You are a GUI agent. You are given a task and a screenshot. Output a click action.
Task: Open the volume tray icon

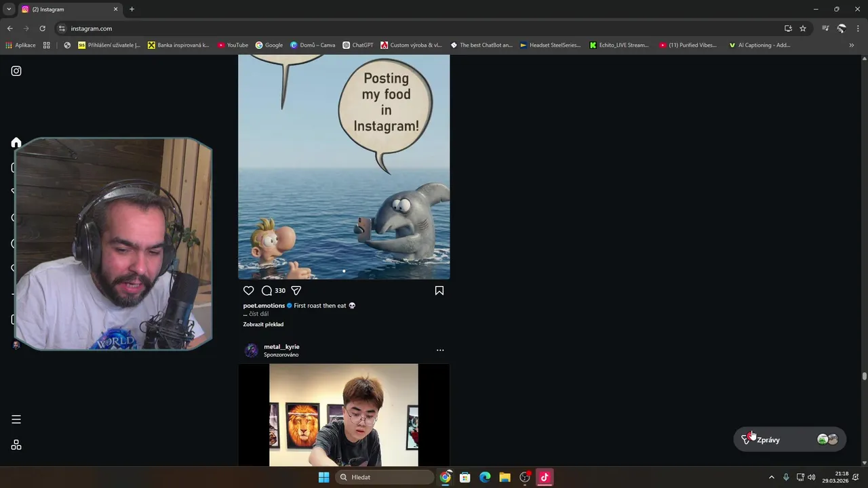click(x=812, y=477)
